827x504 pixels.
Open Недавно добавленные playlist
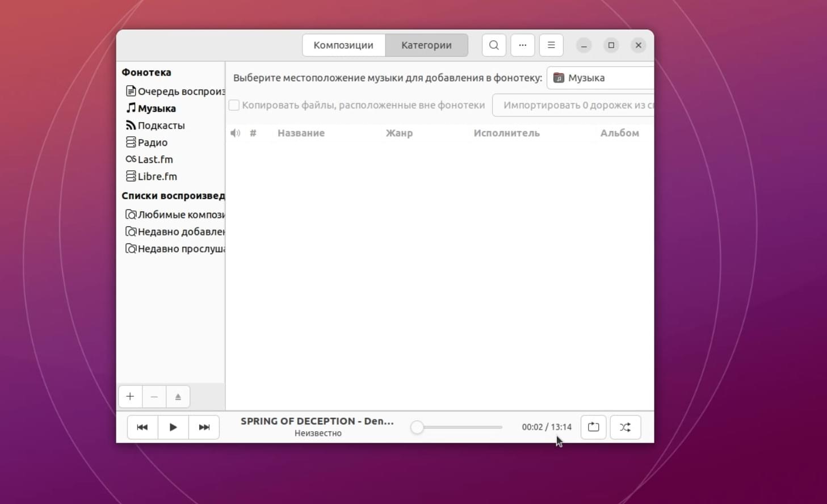[x=171, y=232]
